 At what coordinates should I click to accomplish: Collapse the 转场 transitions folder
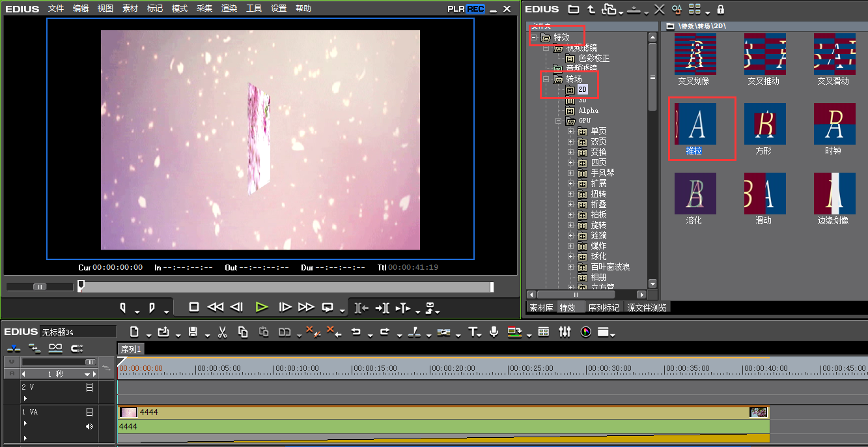[x=546, y=79]
